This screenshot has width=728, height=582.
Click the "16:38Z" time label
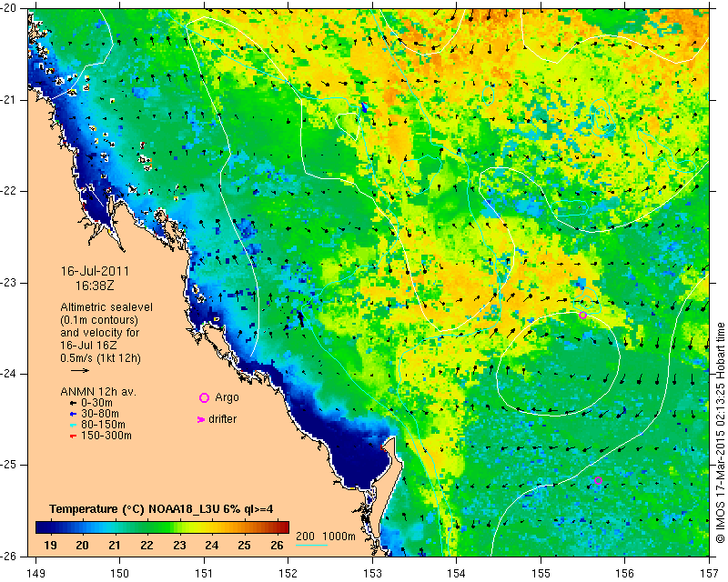[x=95, y=286]
